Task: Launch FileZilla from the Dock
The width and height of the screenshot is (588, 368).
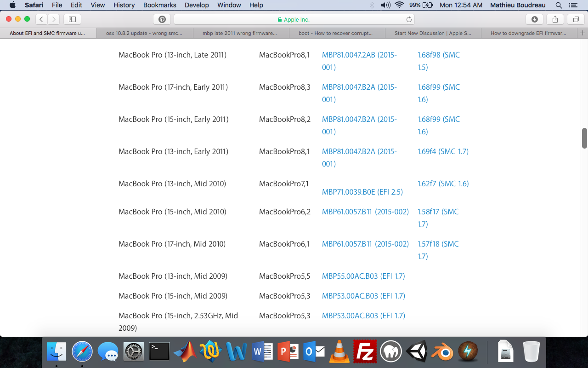Action: click(366, 352)
